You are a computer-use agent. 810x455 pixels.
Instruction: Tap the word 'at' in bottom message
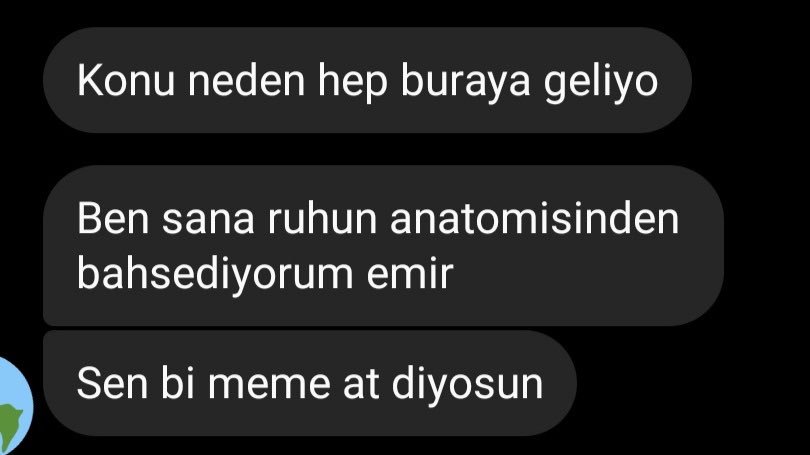coord(361,385)
